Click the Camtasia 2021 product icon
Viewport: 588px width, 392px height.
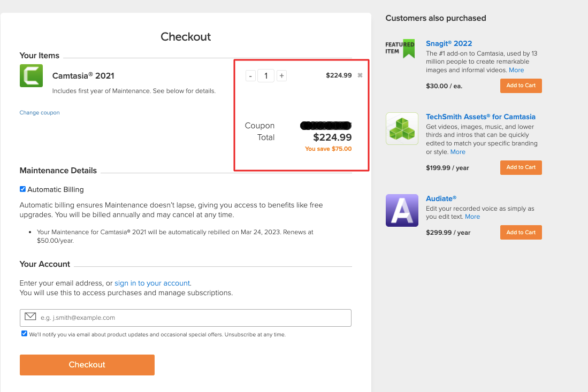pos(30,75)
